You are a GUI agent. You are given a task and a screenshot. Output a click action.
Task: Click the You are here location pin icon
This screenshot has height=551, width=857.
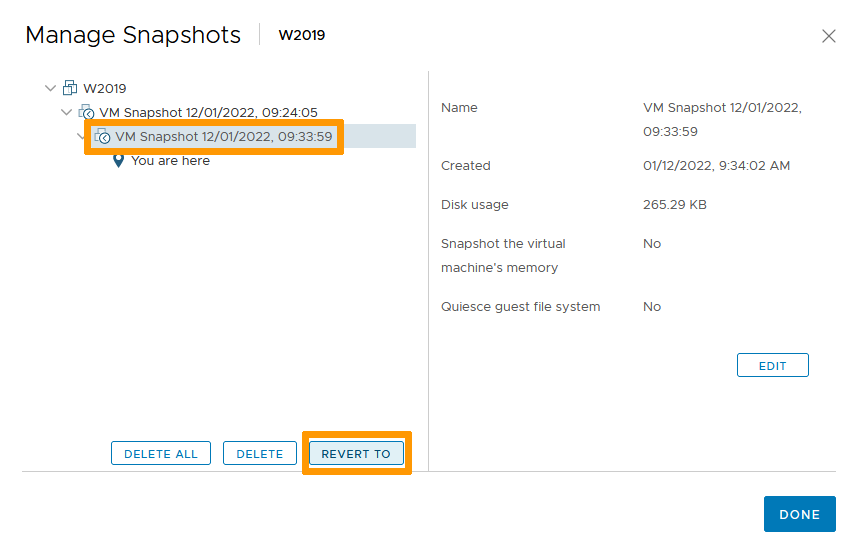(x=118, y=160)
